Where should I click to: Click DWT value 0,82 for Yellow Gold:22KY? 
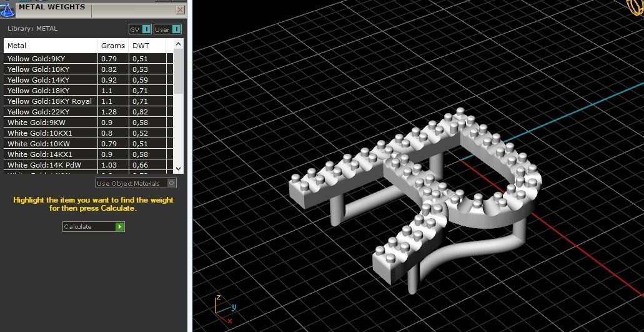click(x=140, y=112)
